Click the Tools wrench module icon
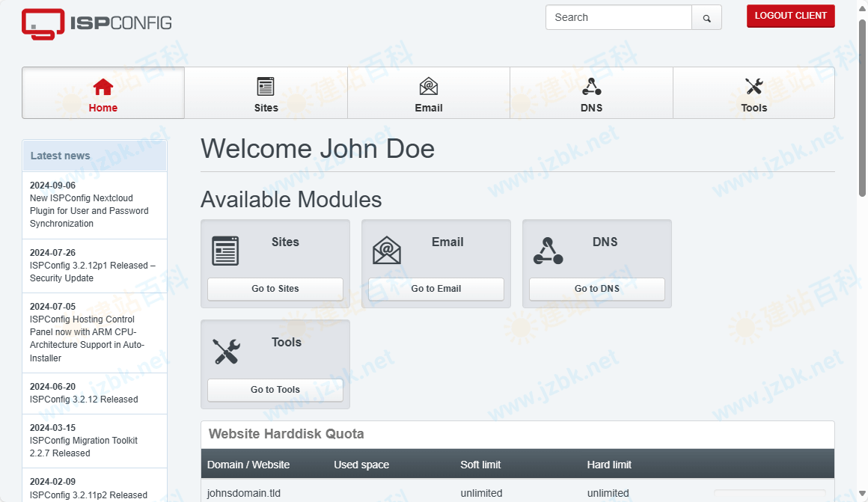The height and width of the screenshot is (502, 868). (226, 351)
